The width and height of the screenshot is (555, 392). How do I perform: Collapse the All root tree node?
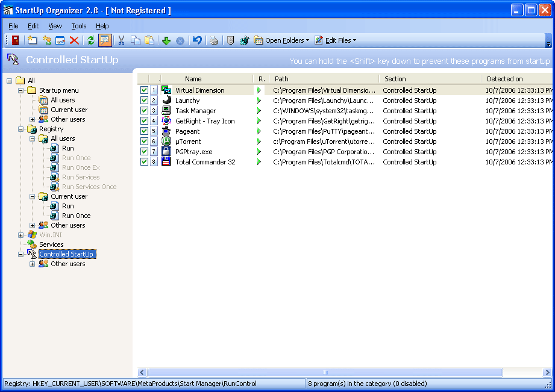(x=10, y=81)
